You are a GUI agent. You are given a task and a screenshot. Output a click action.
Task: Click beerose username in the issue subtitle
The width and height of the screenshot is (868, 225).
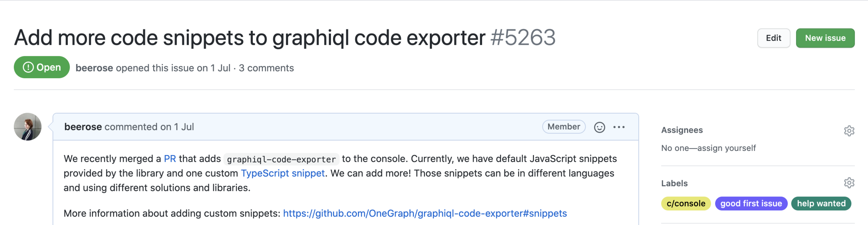pos(94,68)
